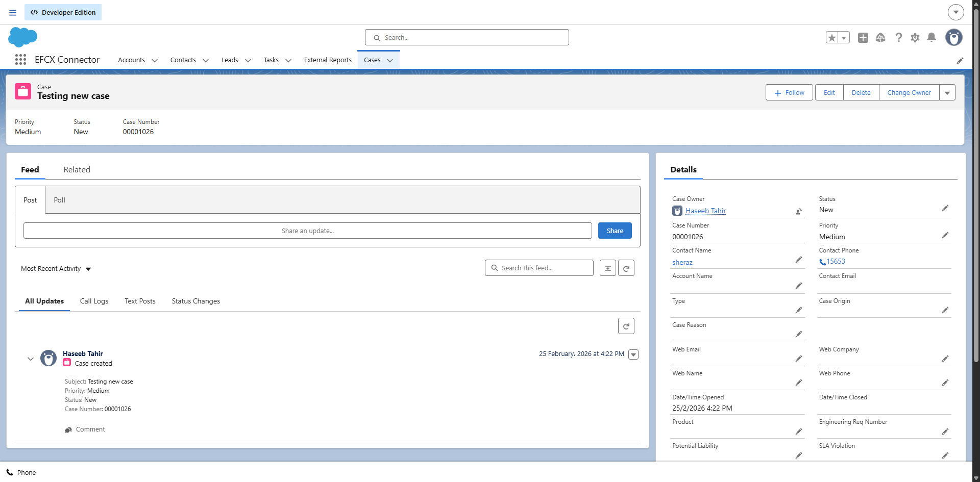Screen dimensions: 980x482
Task: Expand the Contacts nav dropdown chevron
Action: 206,60
